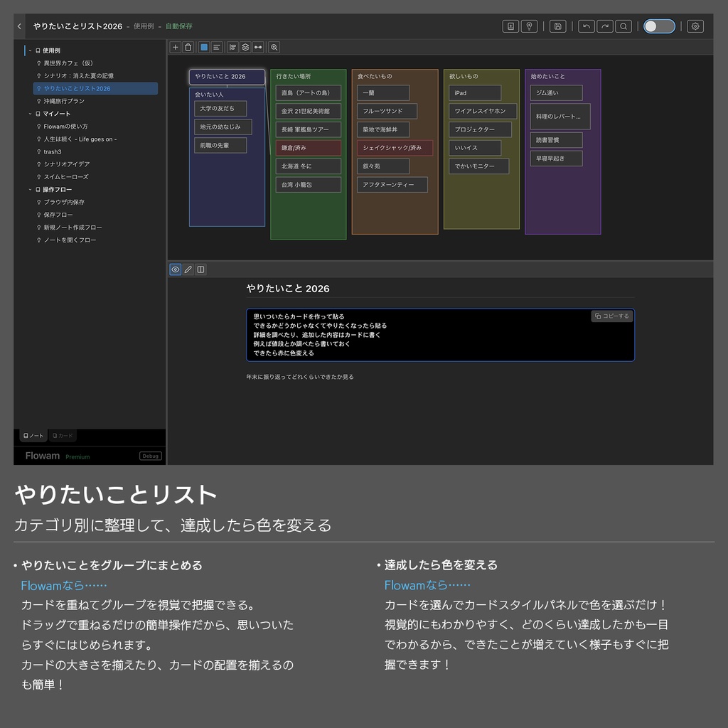Viewport: 728px width, 728px height.
Task: Click the save icon in the top bar
Action: tap(558, 26)
